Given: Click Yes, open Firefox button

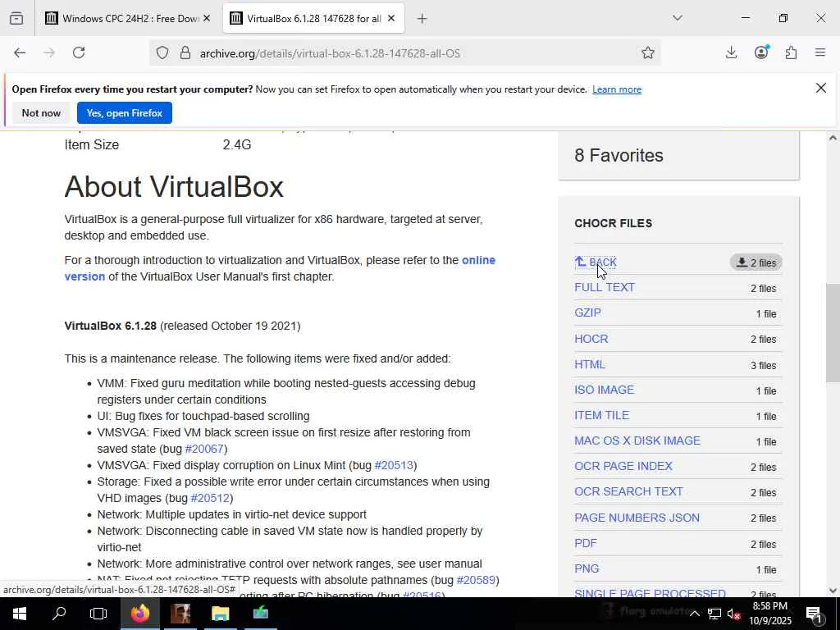Looking at the screenshot, I should [x=125, y=113].
